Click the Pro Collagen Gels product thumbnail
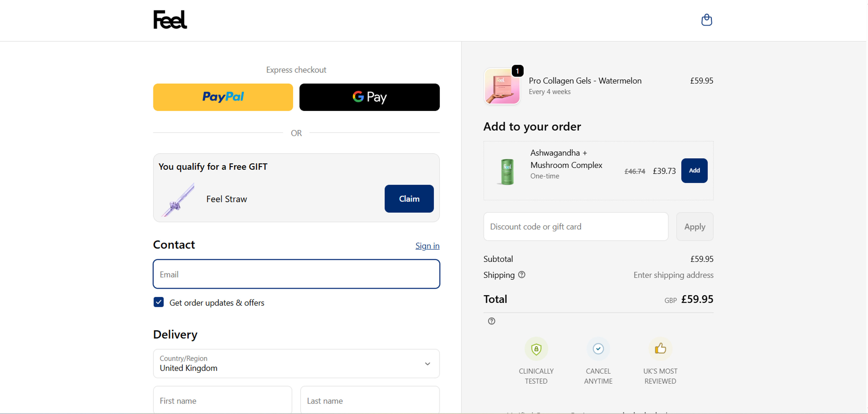The image size is (868, 414). [x=502, y=86]
